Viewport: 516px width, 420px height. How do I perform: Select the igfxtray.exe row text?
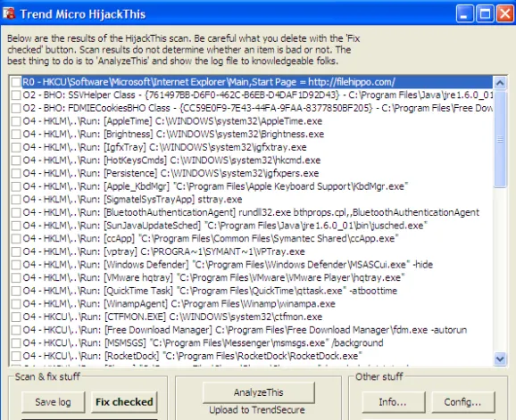point(164,147)
